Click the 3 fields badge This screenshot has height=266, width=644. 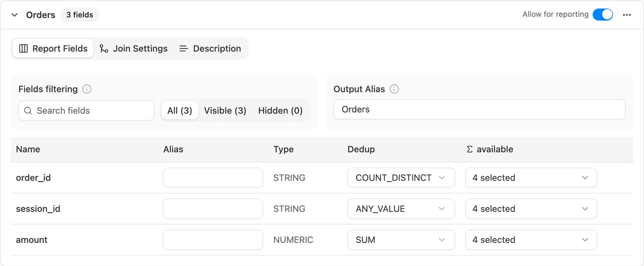(x=80, y=15)
